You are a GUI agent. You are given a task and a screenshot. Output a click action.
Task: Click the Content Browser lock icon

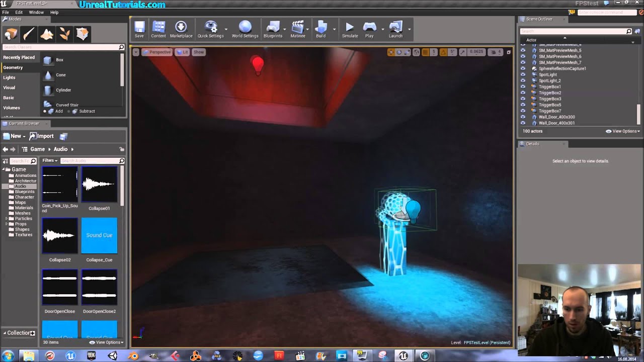click(121, 149)
